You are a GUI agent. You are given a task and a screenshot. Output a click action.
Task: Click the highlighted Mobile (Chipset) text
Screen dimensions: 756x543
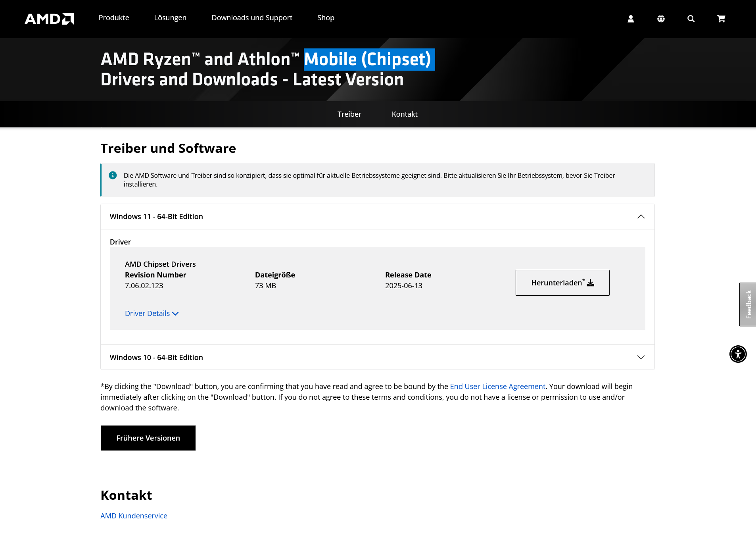(x=369, y=60)
